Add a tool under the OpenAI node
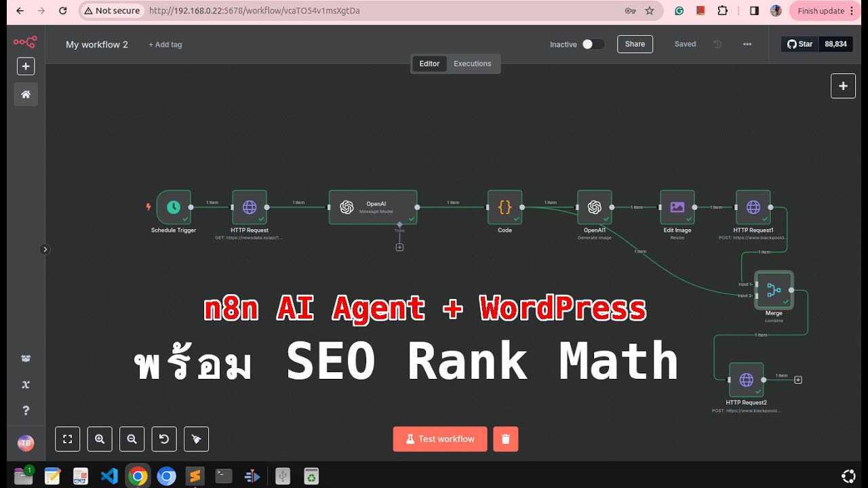The height and width of the screenshot is (488, 868). click(x=399, y=247)
